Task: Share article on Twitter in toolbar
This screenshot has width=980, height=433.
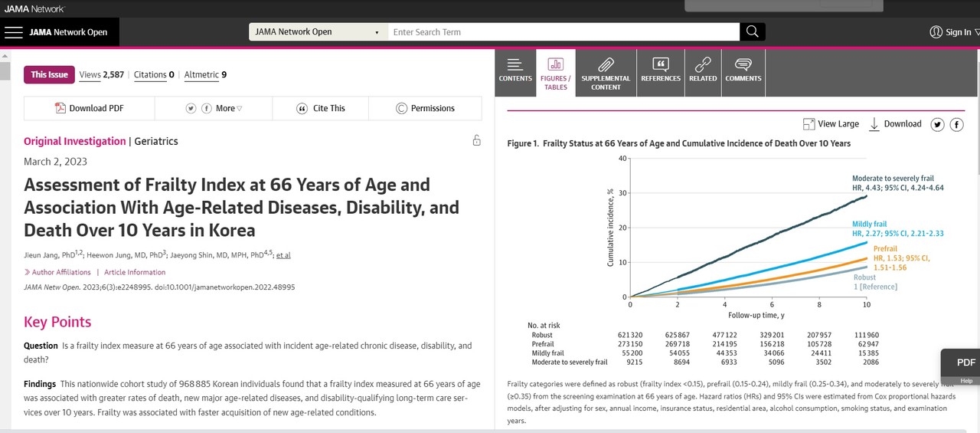Action: coord(191,109)
